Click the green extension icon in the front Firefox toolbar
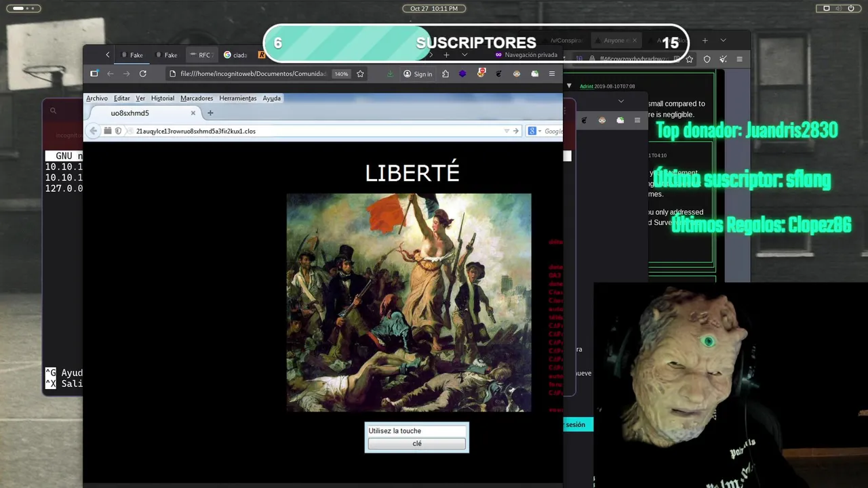This screenshot has width=868, height=488. point(534,74)
